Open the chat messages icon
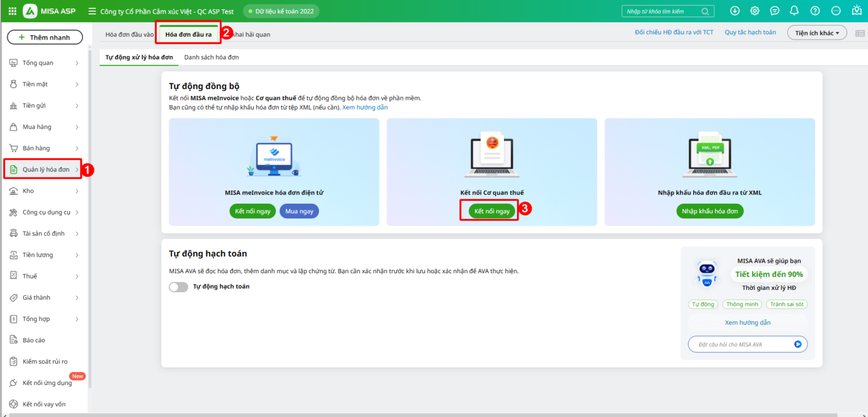This screenshot has width=868, height=417. coord(775,11)
